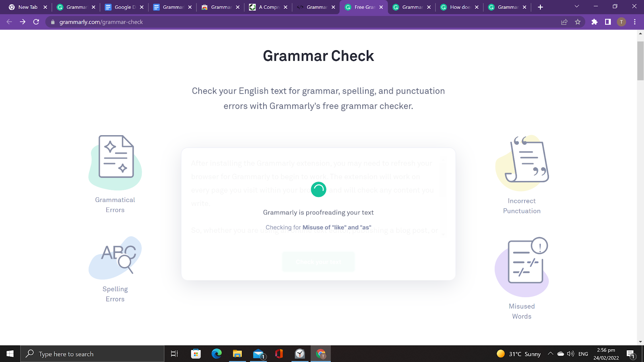Click the Chrome icon on the taskbar
The height and width of the screenshot is (362, 644).
(321, 354)
